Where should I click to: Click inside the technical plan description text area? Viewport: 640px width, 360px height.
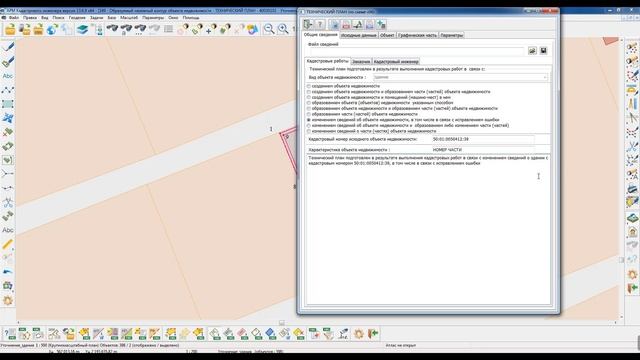(x=428, y=229)
